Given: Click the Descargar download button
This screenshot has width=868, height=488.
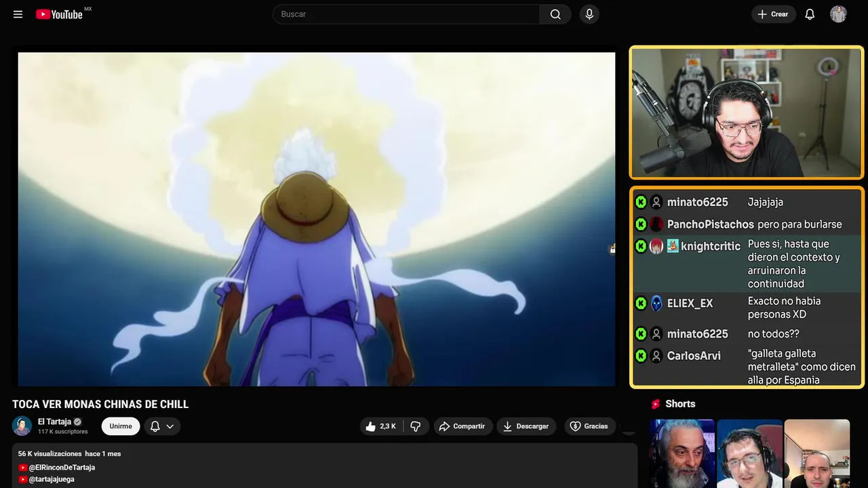Looking at the screenshot, I should pyautogui.click(x=526, y=426).
